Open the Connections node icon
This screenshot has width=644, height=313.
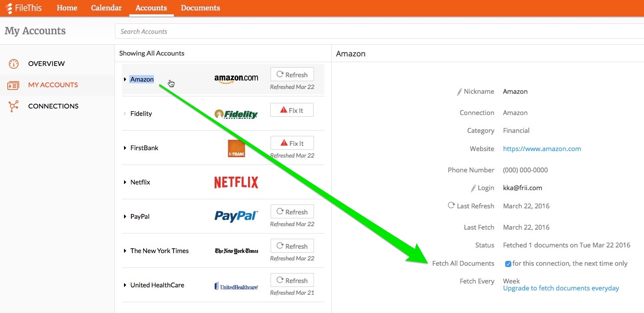click(13, 106)
